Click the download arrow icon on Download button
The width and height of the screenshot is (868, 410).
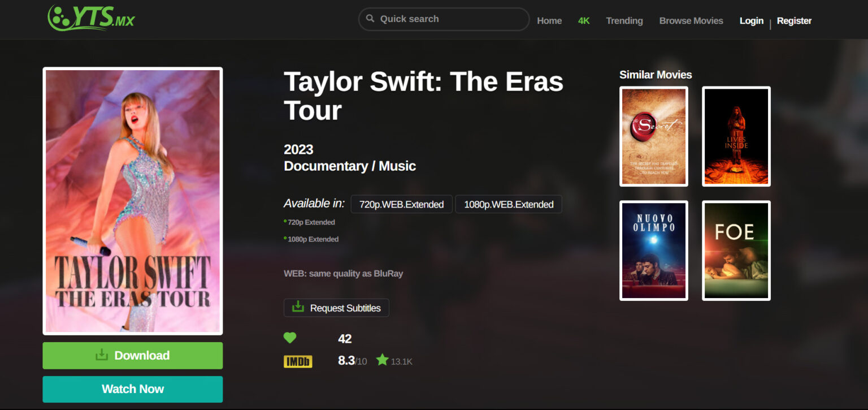pyautogui.click(x=102, y=355)
